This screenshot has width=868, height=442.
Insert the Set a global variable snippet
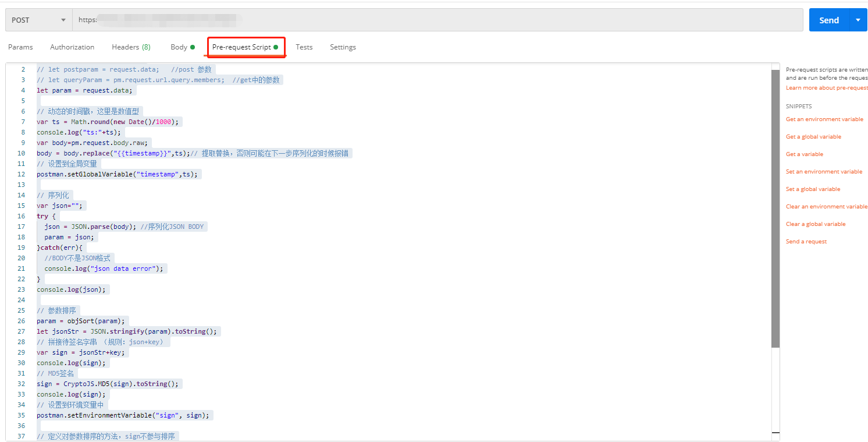(x=813, y=189)
